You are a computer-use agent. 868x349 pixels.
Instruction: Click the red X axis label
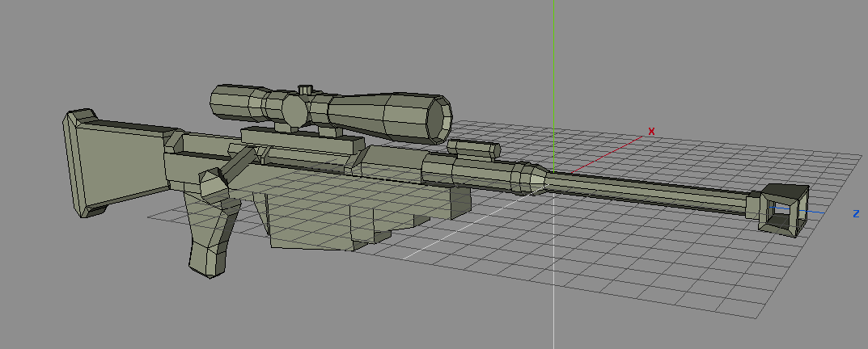pos(651,131)
